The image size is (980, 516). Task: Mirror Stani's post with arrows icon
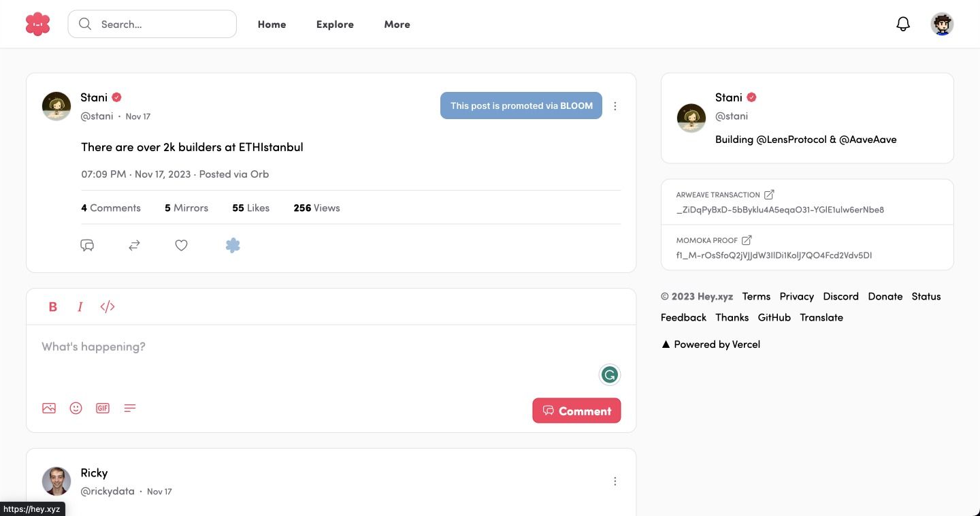134,245
